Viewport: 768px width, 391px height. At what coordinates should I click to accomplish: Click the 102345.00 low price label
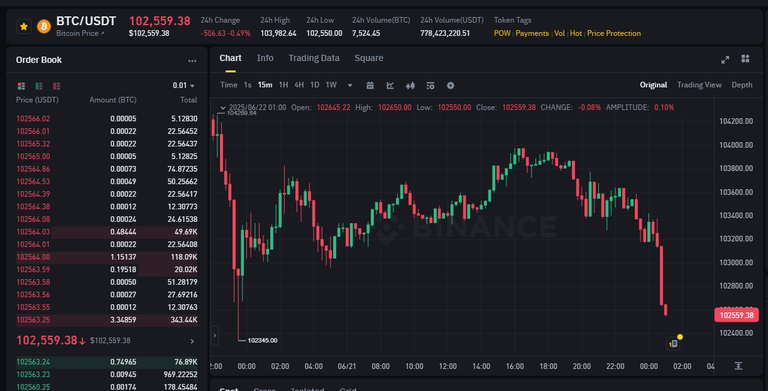262,341
